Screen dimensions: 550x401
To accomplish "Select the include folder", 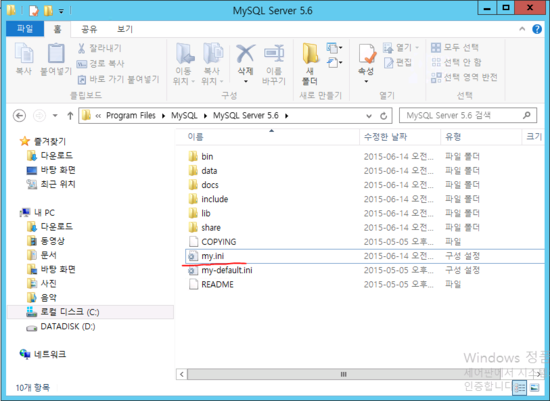I will tap(215, 199).
